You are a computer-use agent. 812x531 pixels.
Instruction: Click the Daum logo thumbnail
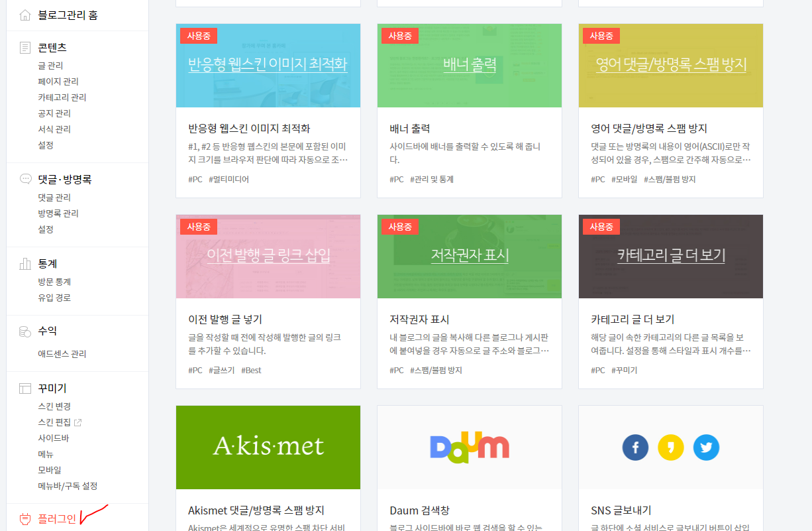click(469, 447)
